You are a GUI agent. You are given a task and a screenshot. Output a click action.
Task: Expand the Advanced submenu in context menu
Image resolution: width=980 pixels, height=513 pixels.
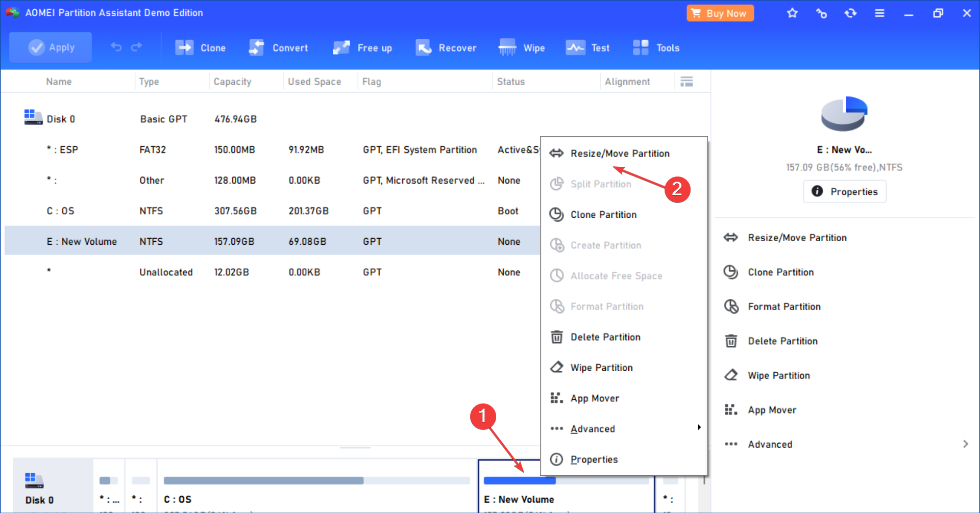pyautogui.click(x=624, y=429)
